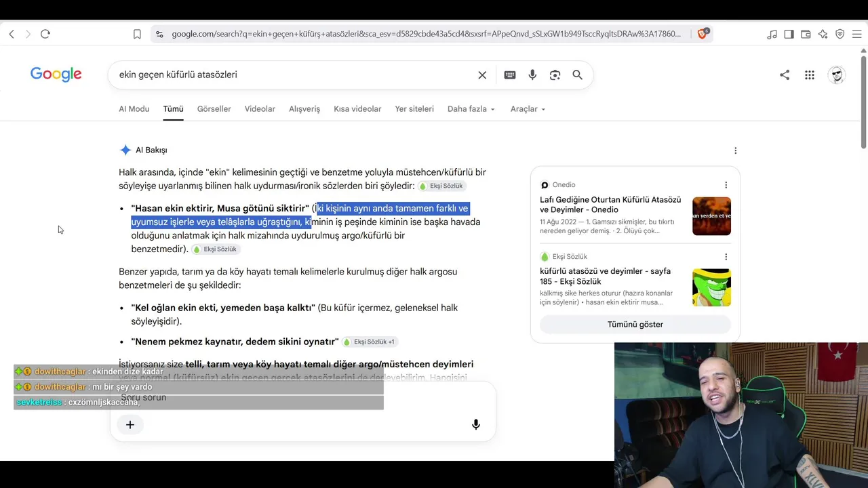The image size is (868, 488).
Task: Open the Yer siteleri tab
Action: coord(414,109)
